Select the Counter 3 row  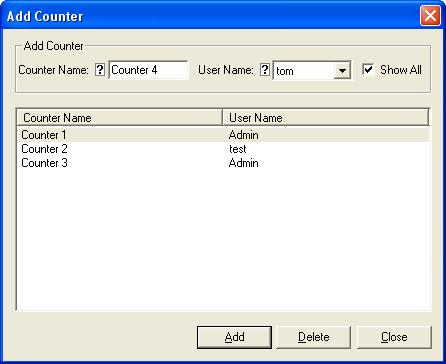(223, 163)
